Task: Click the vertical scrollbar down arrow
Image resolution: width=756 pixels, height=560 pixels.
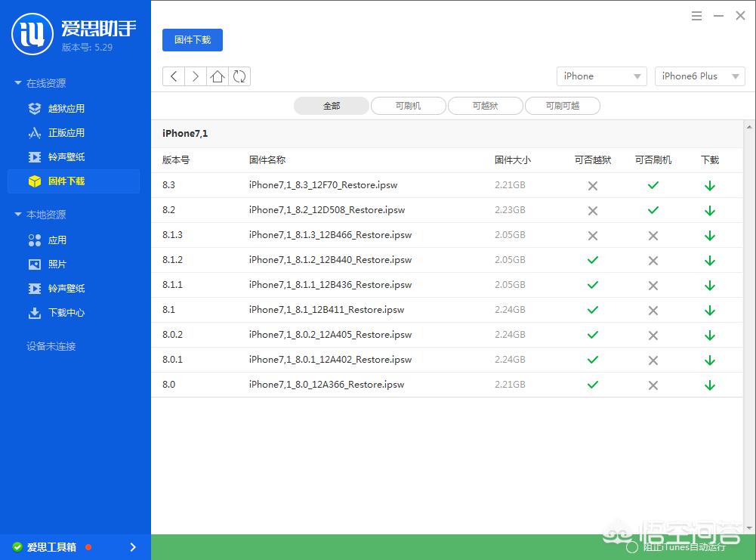Action: point(749,528)
